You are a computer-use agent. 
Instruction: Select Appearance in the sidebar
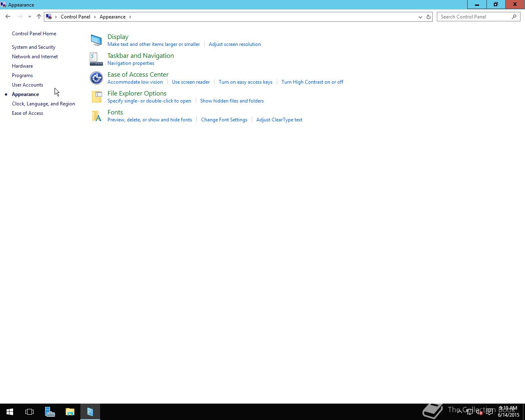[25, 94]
